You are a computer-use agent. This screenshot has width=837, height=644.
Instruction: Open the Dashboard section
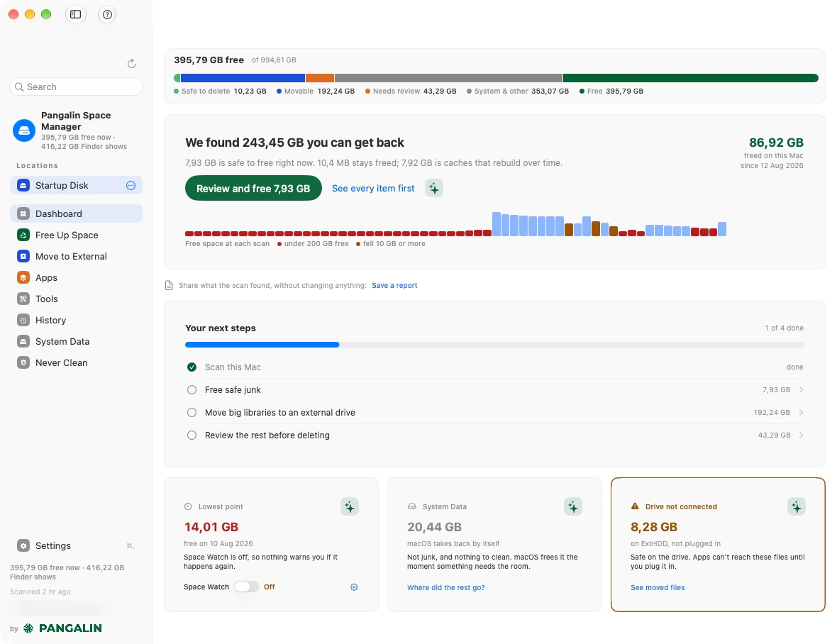(76, 213)
